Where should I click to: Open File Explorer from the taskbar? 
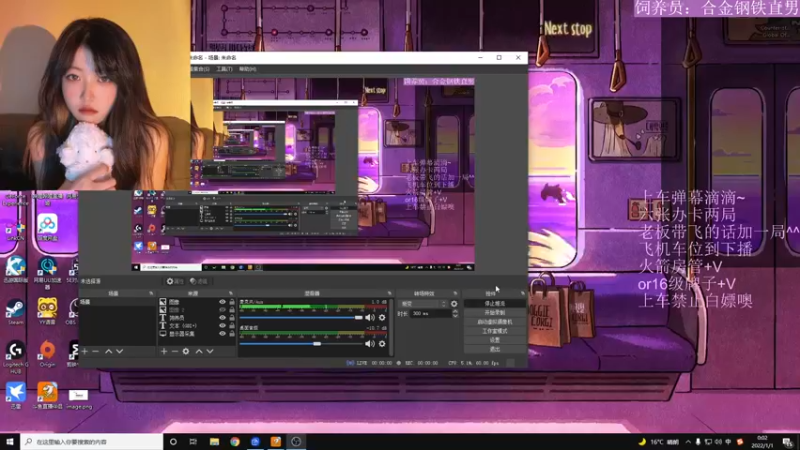tap(214, 441)
